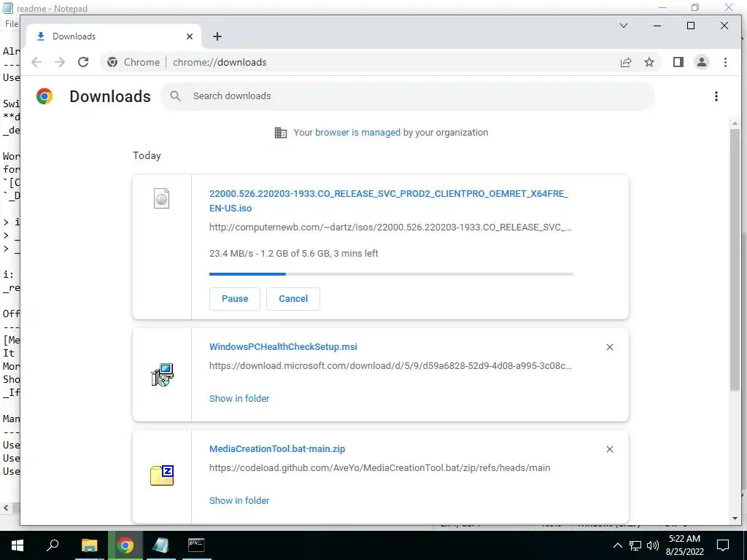This screenshot has width=747, height=560.
Task: Click the scrollbar up arrow
Action: 735,124
